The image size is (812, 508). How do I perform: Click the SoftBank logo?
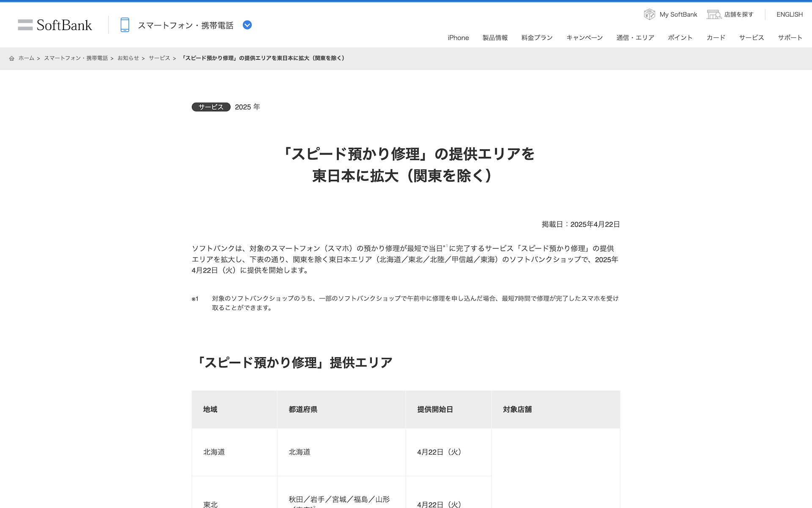pos(55,25)
